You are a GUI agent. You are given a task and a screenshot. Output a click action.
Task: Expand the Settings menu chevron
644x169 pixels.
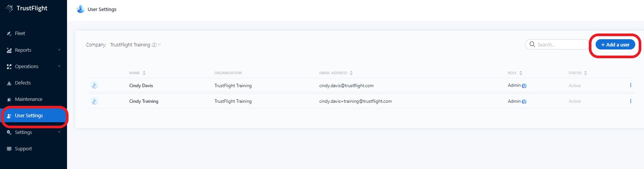(59, 132)
